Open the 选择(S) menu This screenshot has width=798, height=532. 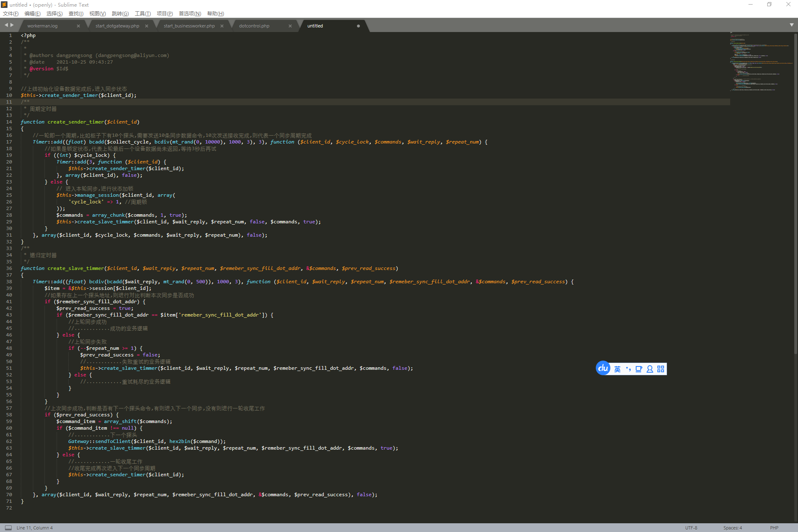tap(55, 14)
